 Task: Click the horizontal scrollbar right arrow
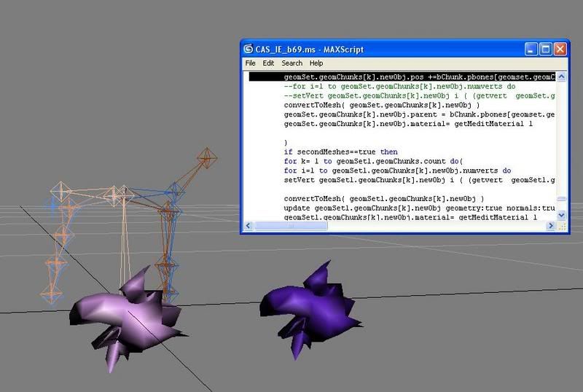click(x=551, y=227)
